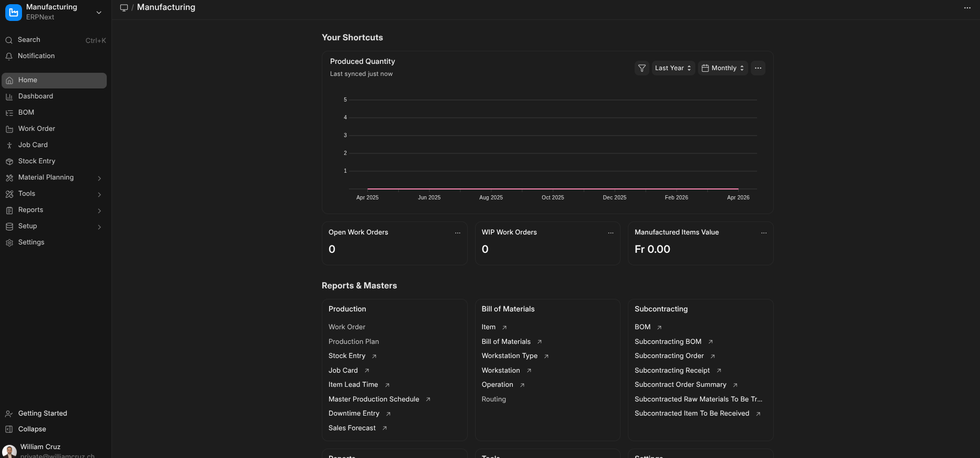Open the WIP Work Orders card menu dots
The image size is (980, 458).
pos(611,233)
